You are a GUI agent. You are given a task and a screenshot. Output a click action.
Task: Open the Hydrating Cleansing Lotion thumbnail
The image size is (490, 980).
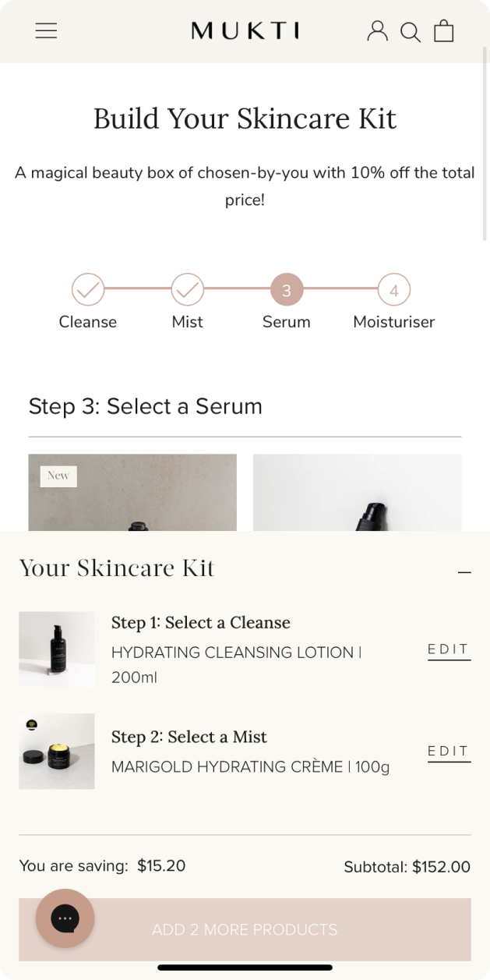point(57,649)
